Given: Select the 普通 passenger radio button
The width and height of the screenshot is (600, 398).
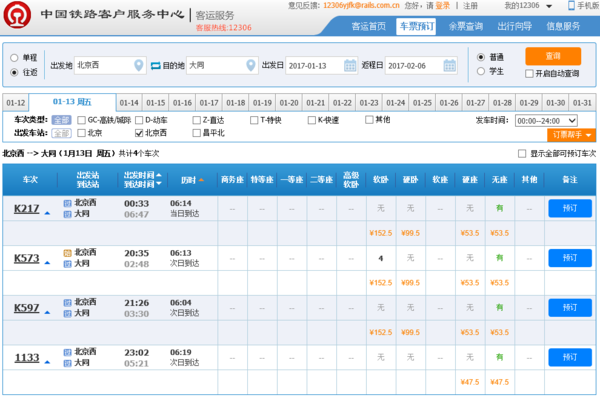Looking at the screenshot, I should (x=481, y=57).
